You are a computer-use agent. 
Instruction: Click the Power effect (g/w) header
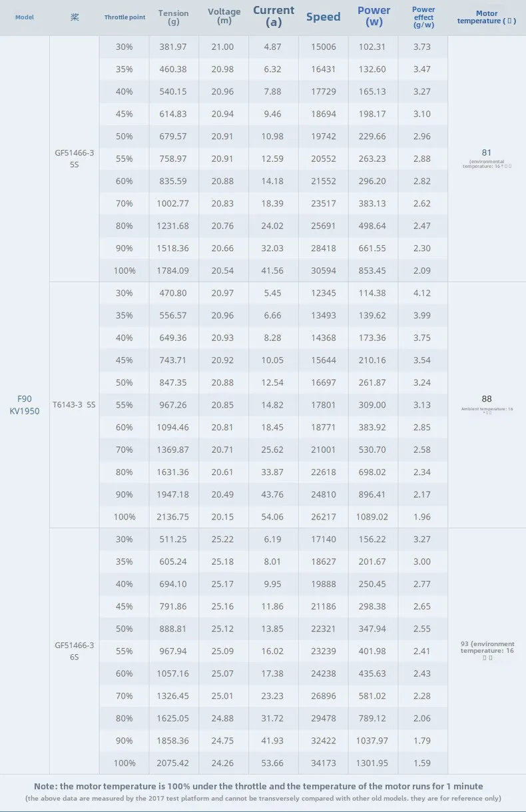pos(423,17)
